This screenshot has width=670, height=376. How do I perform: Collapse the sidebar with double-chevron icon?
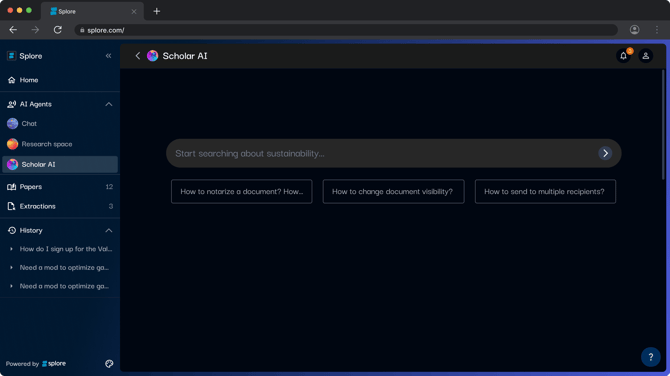point(109,56)
